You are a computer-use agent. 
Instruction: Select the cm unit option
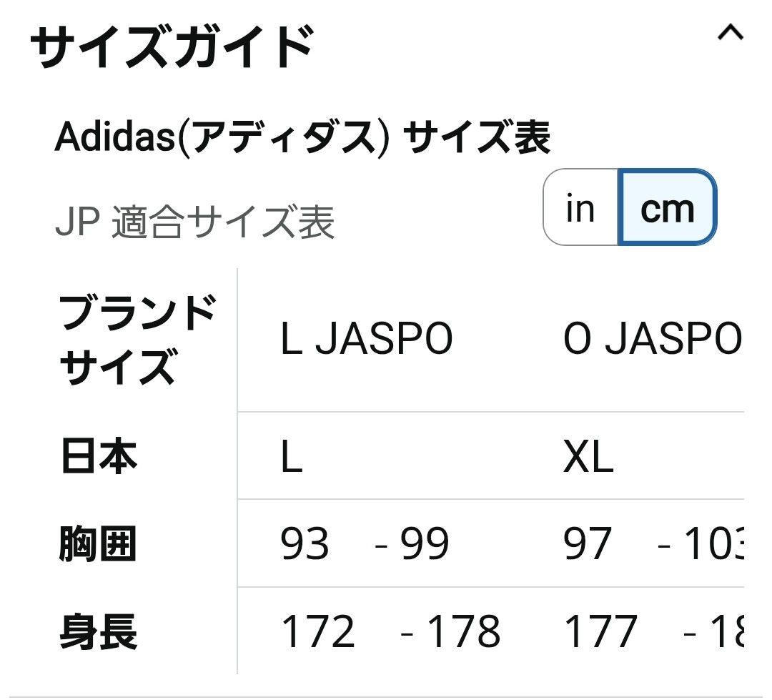click(x=665, y=209)
